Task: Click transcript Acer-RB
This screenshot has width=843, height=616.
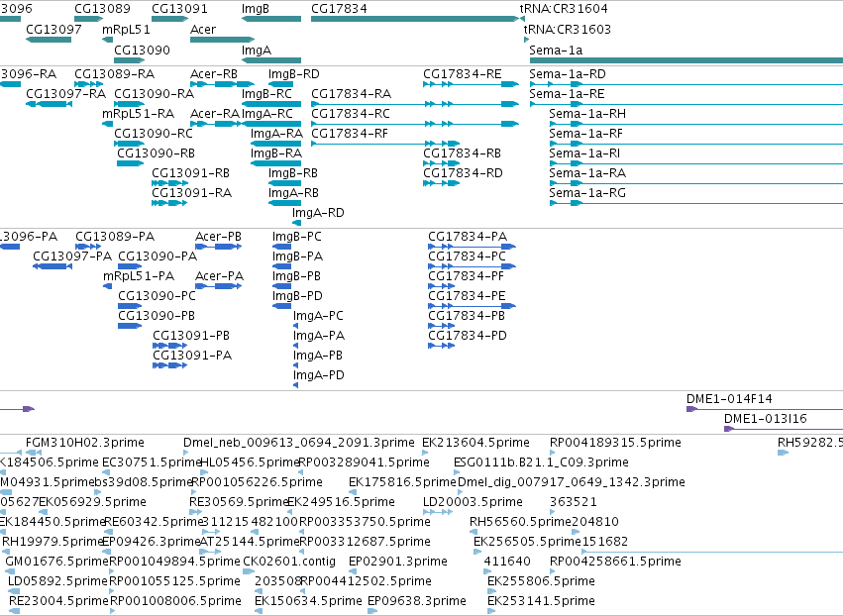Action: click(214, 73)
